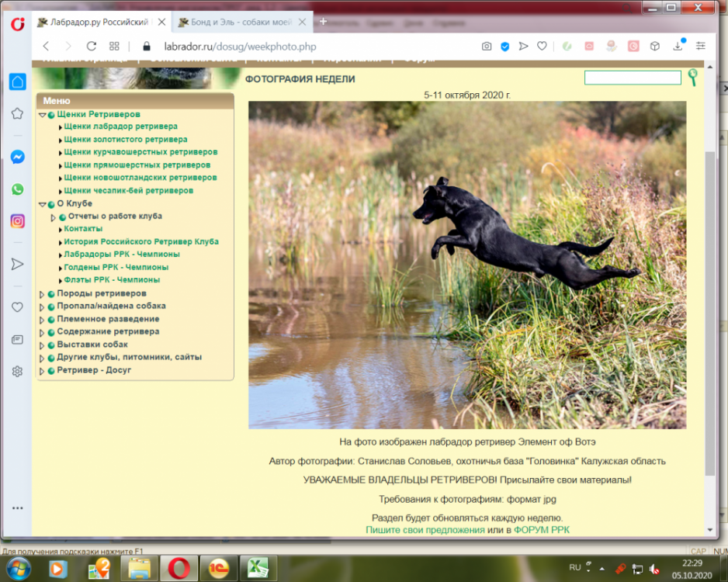Open the Instagram sidebar panel

[x=17, y=222]
